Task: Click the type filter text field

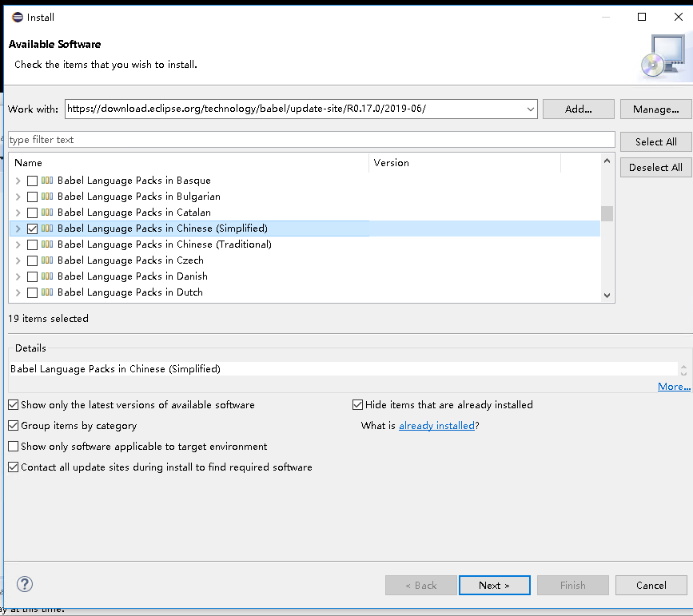Action: click(312, 140)
